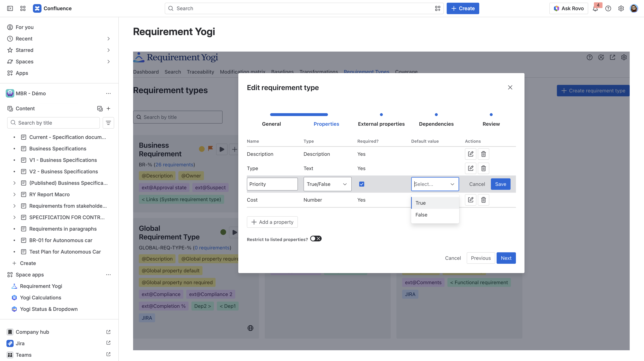Expand Requirements from stakeholde... tree item
This screenshot has width=644, height=361.
[x=14, y=206]
